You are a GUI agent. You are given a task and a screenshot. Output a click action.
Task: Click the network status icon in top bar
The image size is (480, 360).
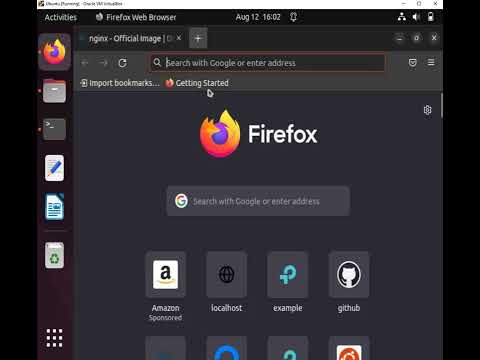[402, 17]
